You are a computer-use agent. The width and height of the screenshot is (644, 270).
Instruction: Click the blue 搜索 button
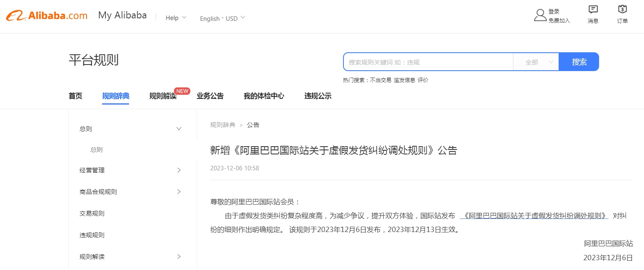[579, 62]
